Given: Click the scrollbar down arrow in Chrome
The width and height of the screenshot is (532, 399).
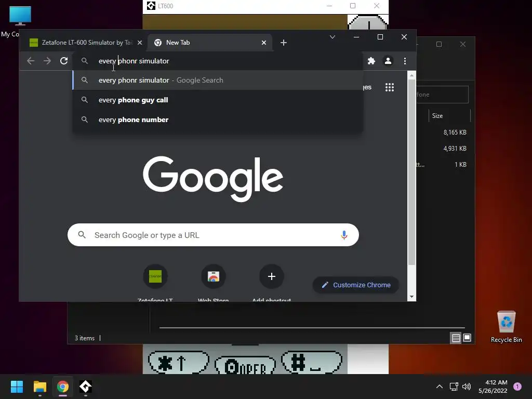Looking at the screenshot, I should click(411, 297).
